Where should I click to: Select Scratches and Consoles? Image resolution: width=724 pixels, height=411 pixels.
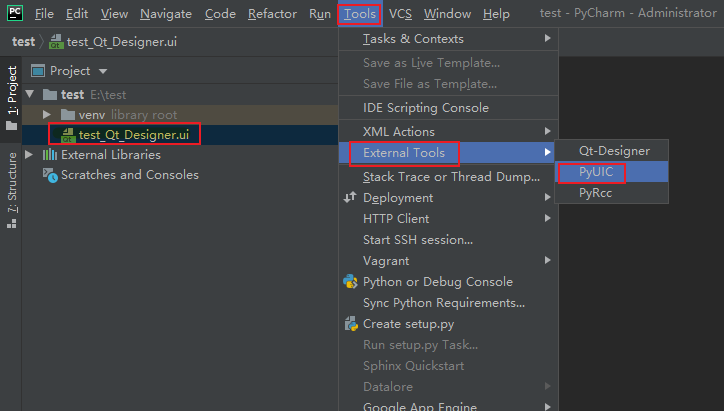point(130,175)
